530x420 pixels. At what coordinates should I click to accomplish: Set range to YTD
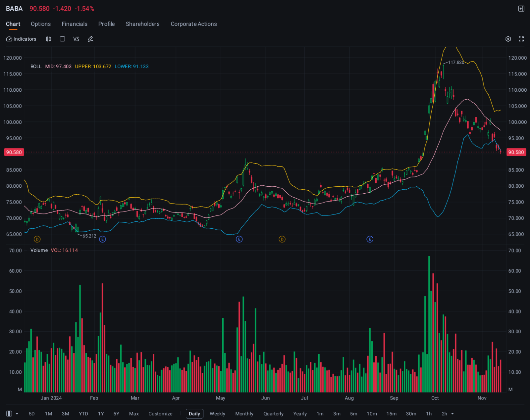pyautogui.click(x=83, y=414)
